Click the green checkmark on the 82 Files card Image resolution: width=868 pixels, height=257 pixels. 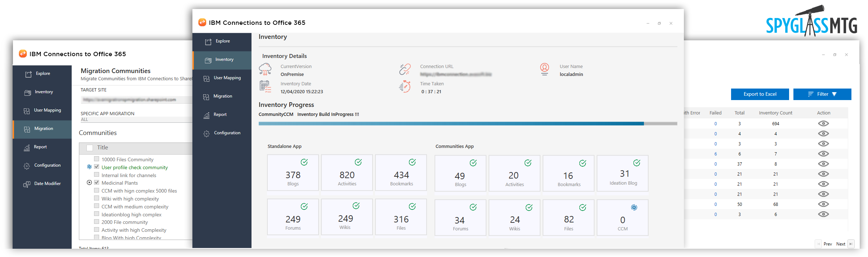click(x=583, y=207)
